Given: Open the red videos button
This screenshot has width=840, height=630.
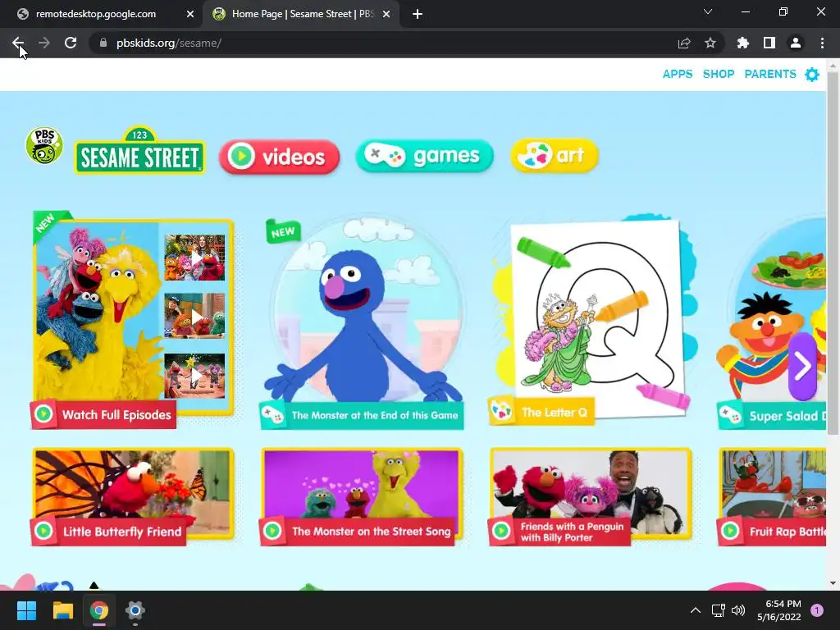Looking at the screenshot, I should [279, 157].
